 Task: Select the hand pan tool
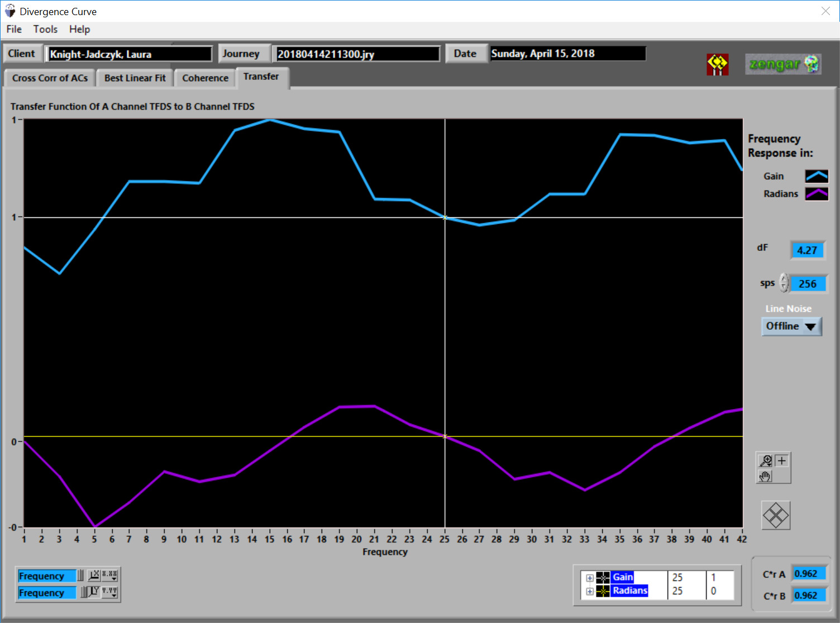tap(765, 476)
